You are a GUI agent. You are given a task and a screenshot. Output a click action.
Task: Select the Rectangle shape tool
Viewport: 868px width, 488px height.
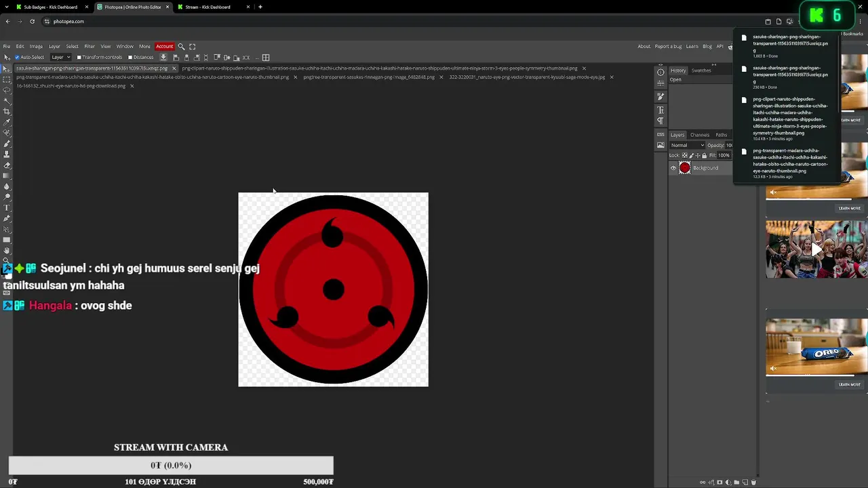[x=7, y=240]
